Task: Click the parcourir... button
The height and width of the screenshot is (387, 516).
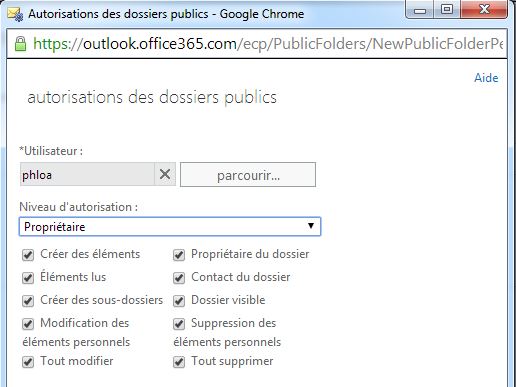Action: point(248,175)
